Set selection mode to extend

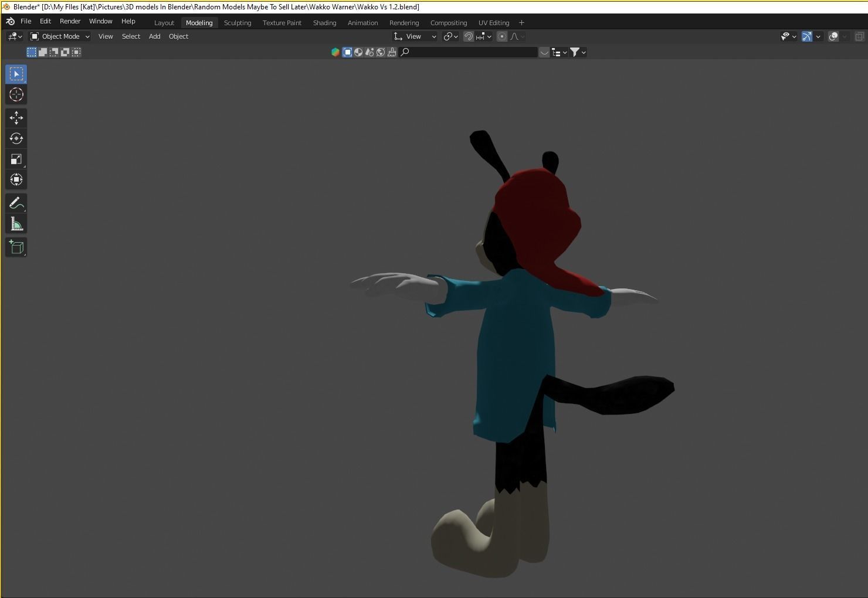click(43, 52)
